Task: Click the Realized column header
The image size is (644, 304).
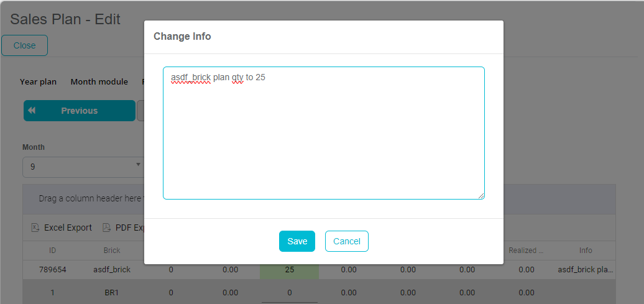Action: point(526,251)
